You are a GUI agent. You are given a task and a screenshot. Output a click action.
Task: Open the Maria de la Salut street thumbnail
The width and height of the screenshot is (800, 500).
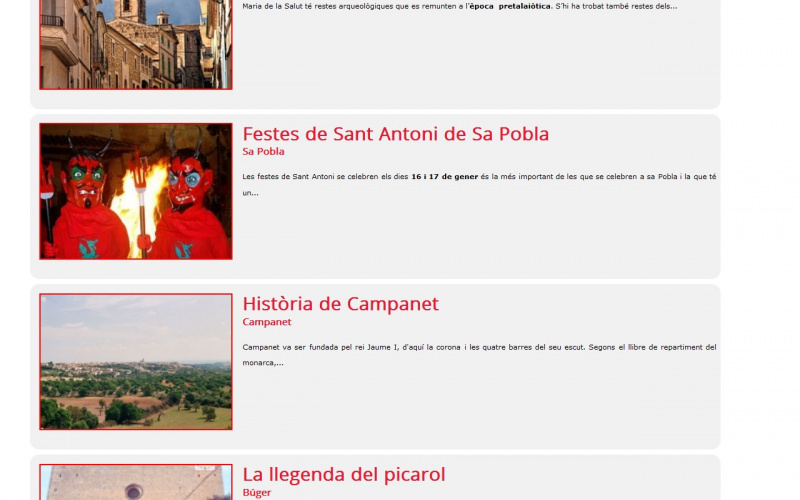click(136, 44)
